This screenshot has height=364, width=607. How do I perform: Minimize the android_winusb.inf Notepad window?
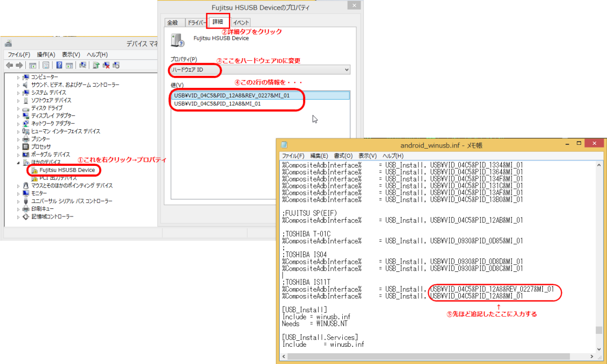568,144
